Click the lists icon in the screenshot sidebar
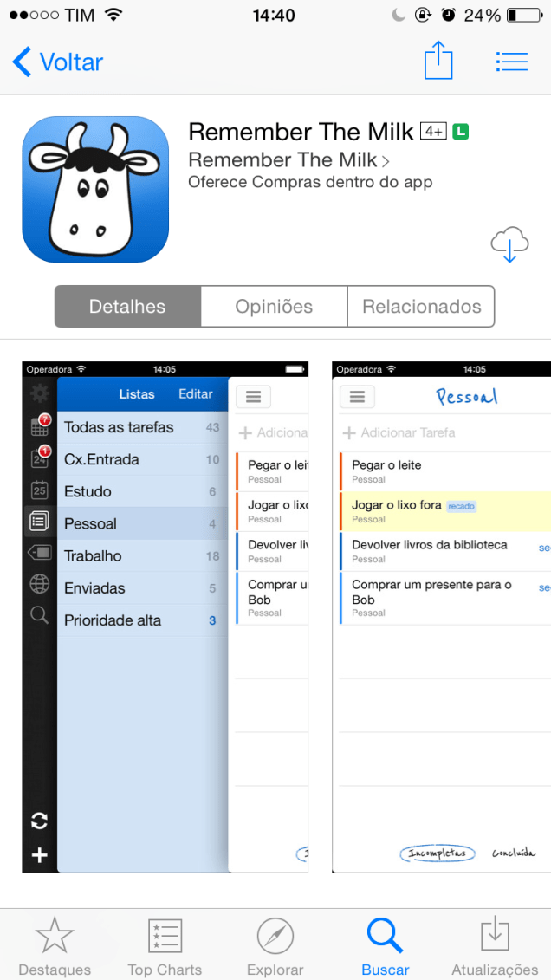The image size is (551, 980). 39,522
